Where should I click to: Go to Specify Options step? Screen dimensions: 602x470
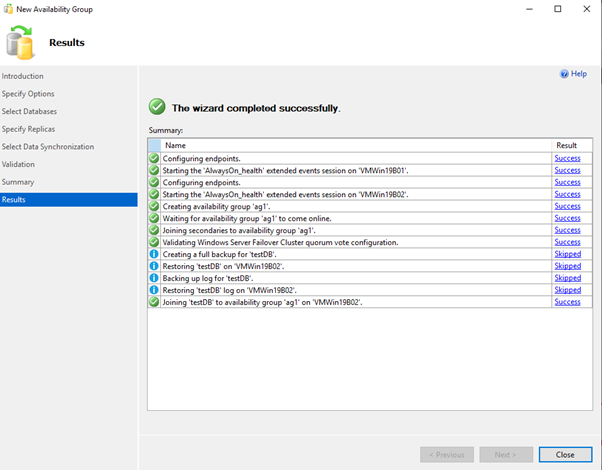pyautogui.click(x=28, y=94)
